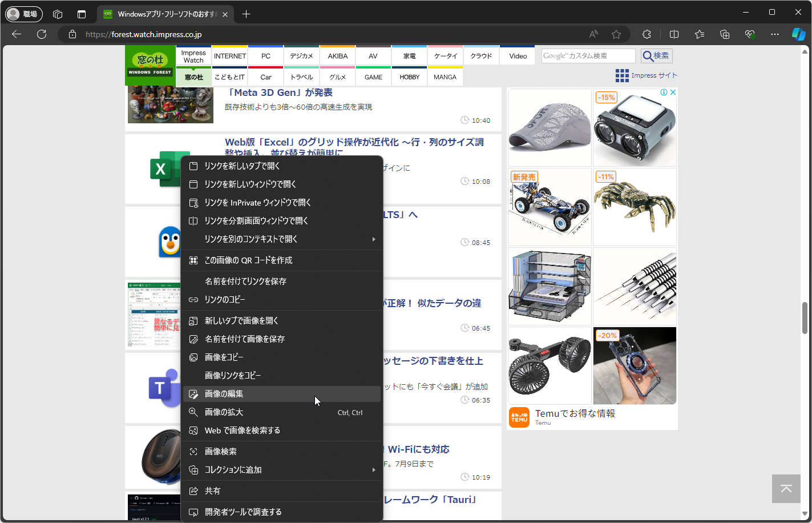Click the page refresh icon

(42, 34)
